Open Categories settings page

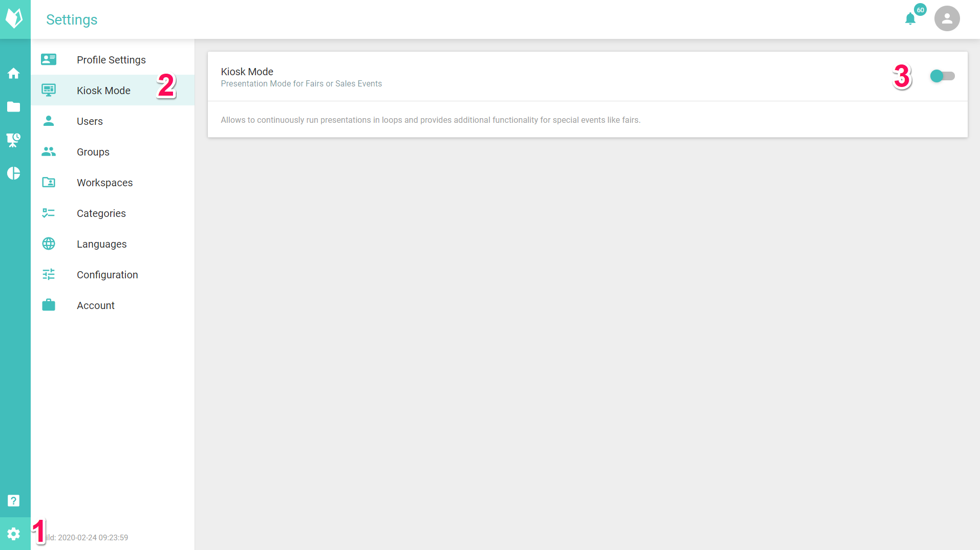click(101, 213)
